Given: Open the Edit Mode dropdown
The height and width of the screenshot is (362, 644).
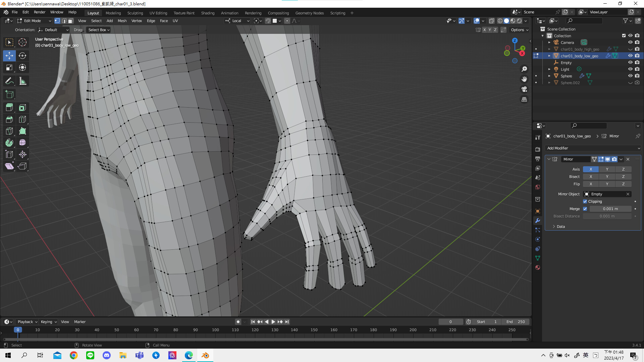Looking at the screenshot, I should (34, 21).
